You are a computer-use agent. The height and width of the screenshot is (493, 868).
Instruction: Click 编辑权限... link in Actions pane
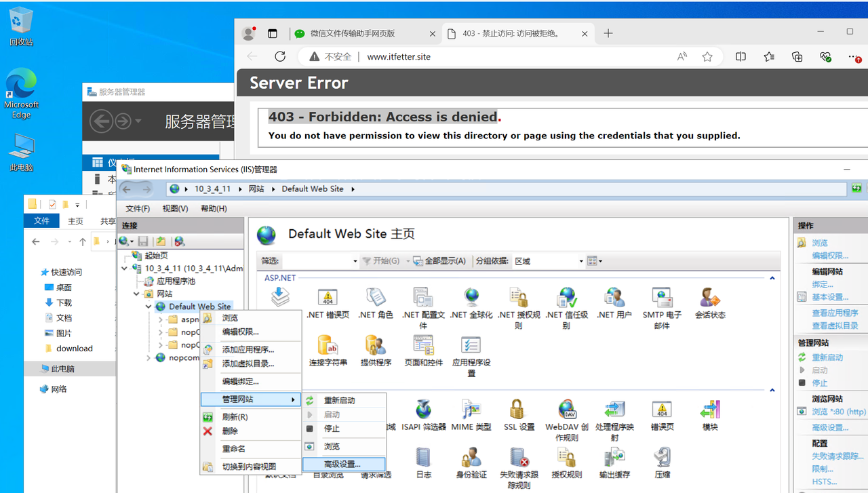tap(830, 256)
